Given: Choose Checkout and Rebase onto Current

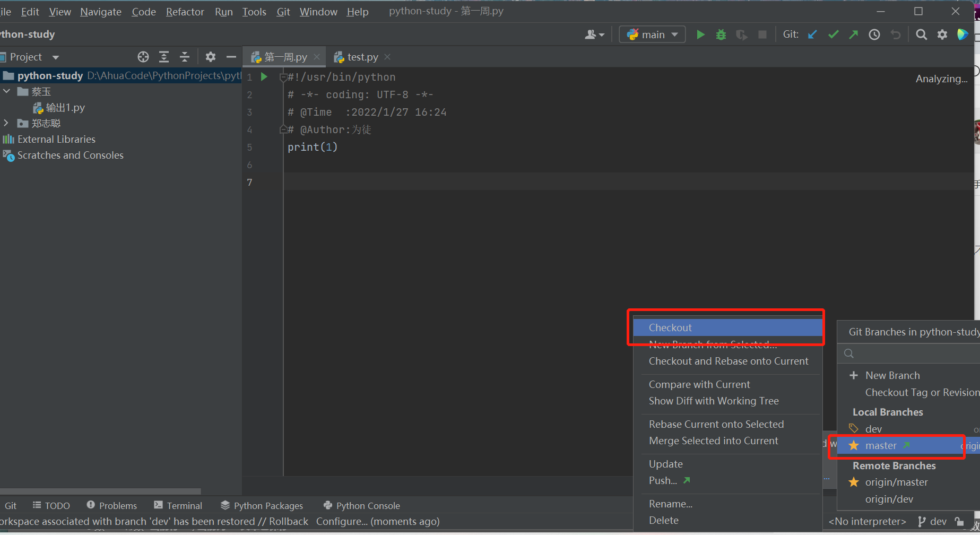Looking at the screenshot, I should (x=727, y=361).
